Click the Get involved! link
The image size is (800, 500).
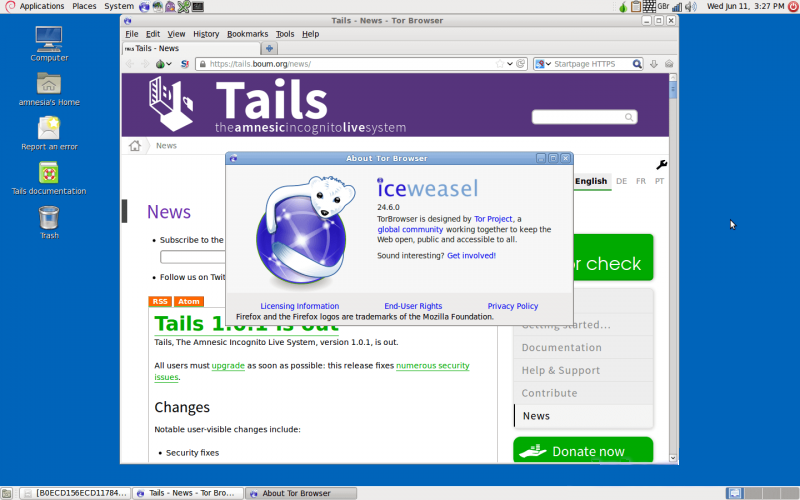[471, 256]
